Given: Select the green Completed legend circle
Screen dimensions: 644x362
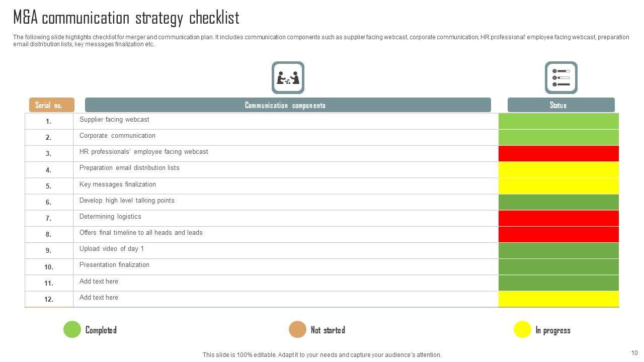Looking at the screenshot, I should point(72,329).
